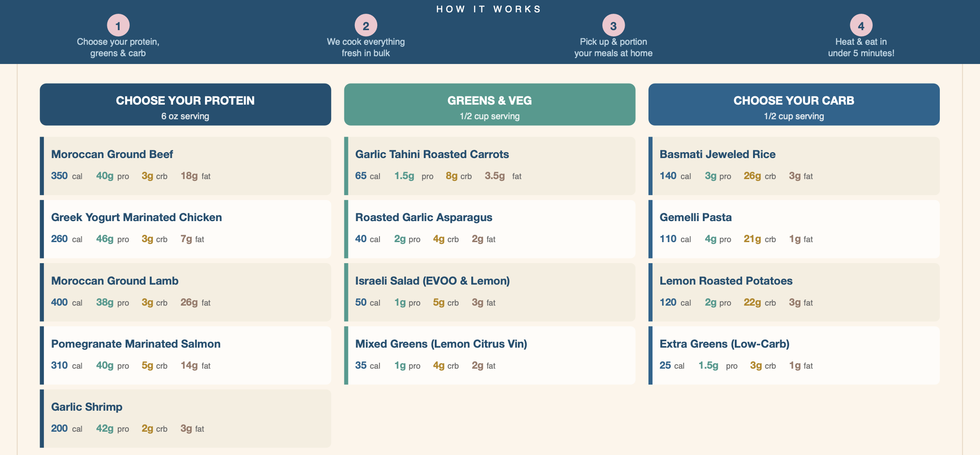
Task: Pick Mixed Greens (Lemon Citrus Vin)
Action: pos(490,355)
